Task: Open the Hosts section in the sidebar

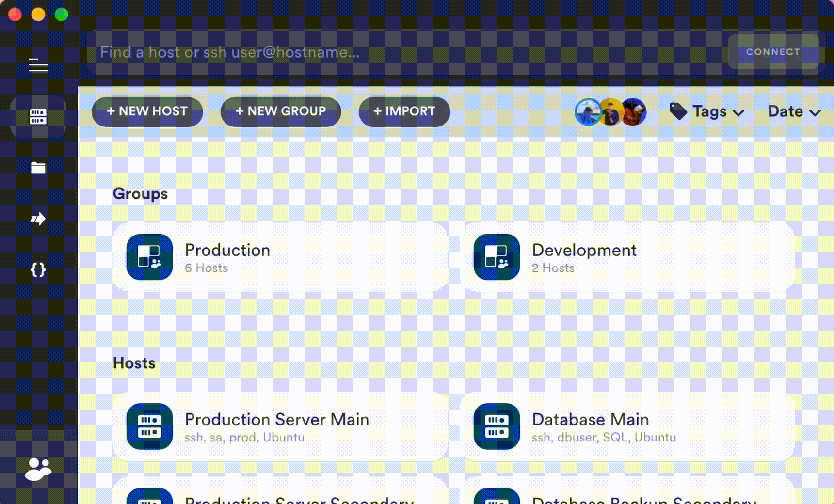Action: point(38,117)
